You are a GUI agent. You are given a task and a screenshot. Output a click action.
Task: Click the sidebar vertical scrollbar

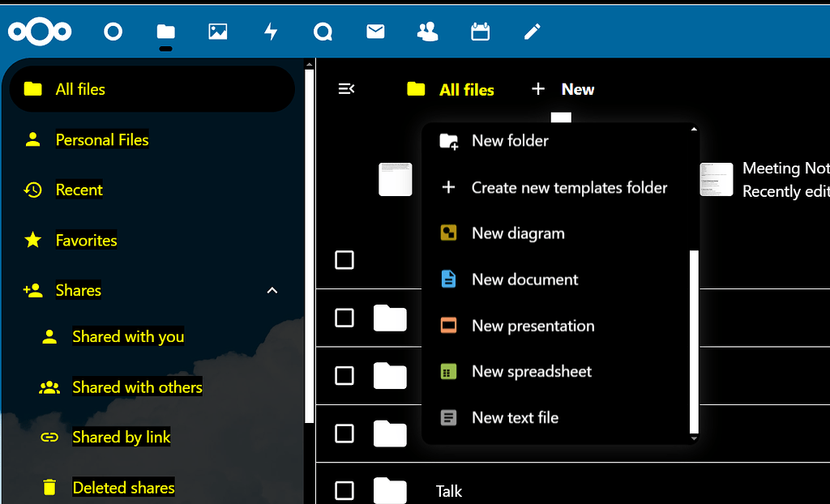coord(309,246)
